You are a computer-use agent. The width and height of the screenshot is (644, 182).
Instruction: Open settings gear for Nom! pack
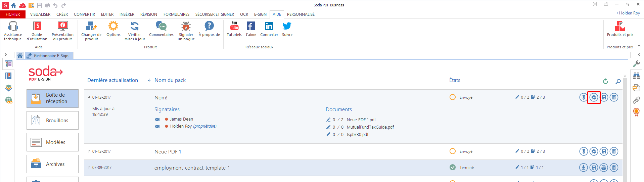coord(594,97)
